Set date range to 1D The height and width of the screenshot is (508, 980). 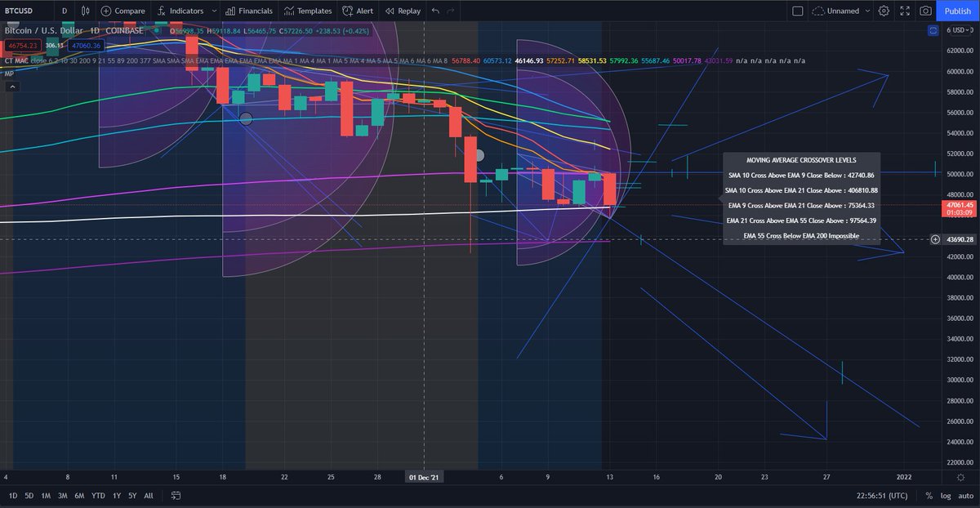tap(12, 496)
